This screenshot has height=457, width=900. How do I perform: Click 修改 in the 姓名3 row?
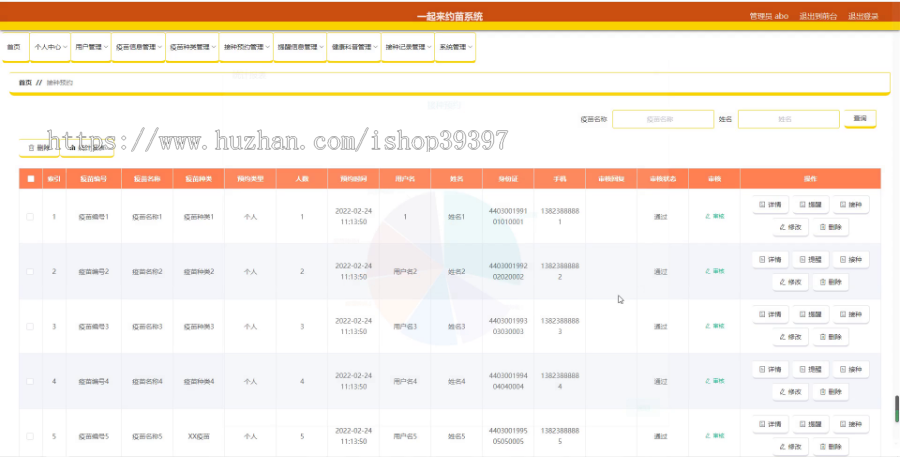pos(790,337)
